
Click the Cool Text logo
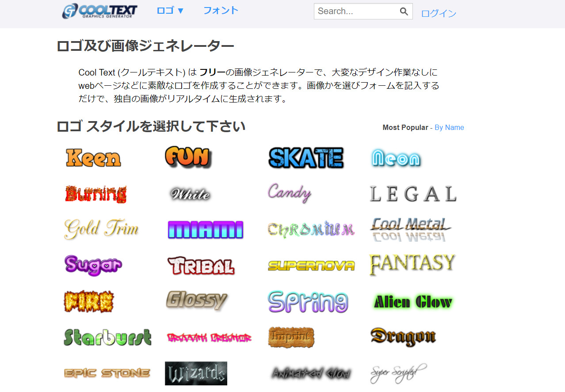pyautogui.click(x=99, y=11)
